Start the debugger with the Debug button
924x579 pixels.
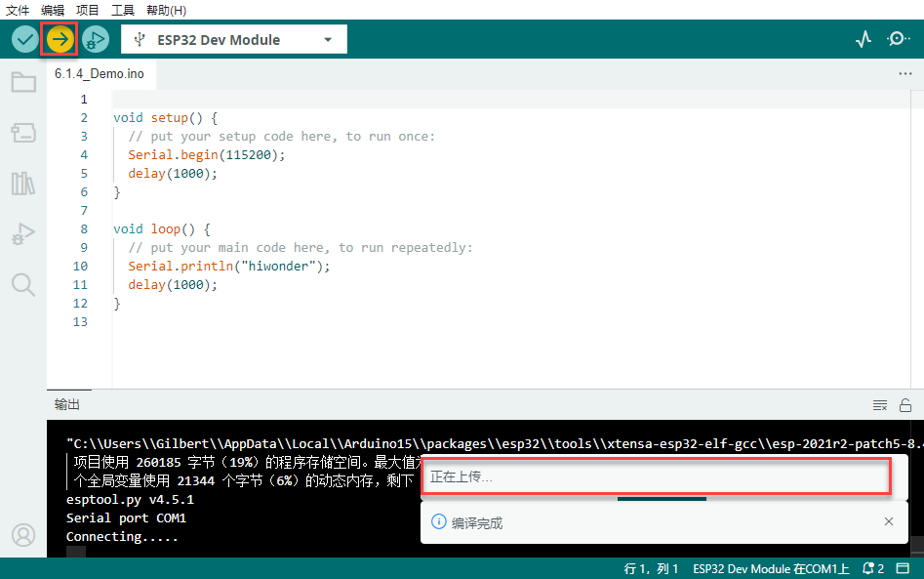pos(95,40)
